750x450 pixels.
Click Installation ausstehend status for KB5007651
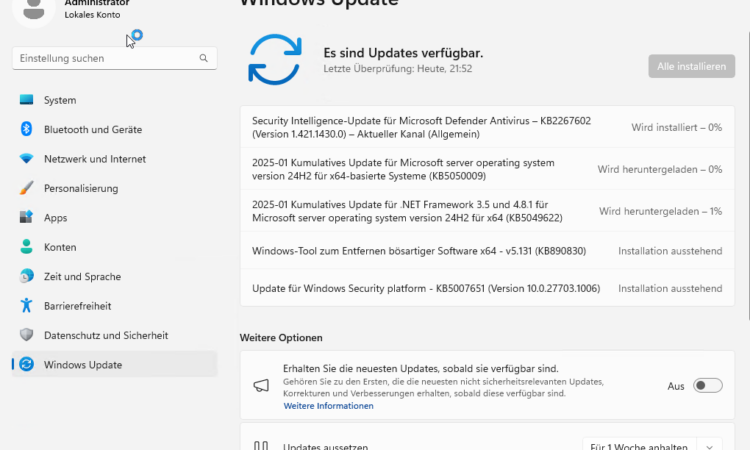[670, 288]
